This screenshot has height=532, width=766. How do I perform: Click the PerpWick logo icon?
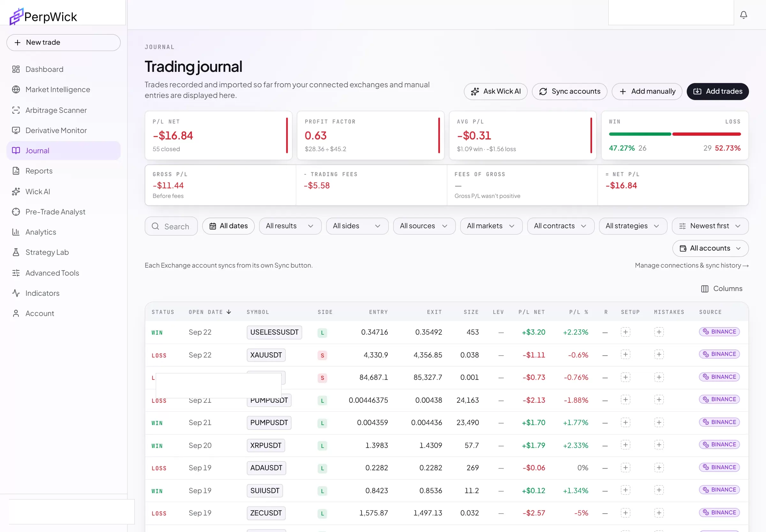coord(16,16)
